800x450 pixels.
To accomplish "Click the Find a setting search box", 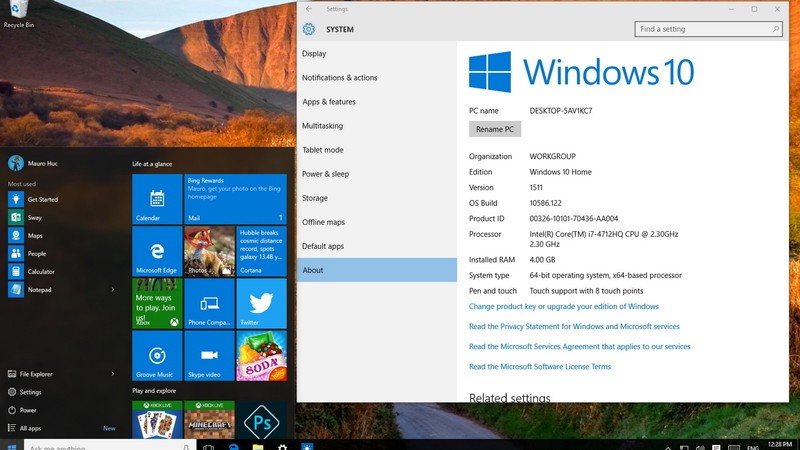I will pos(709,29).
